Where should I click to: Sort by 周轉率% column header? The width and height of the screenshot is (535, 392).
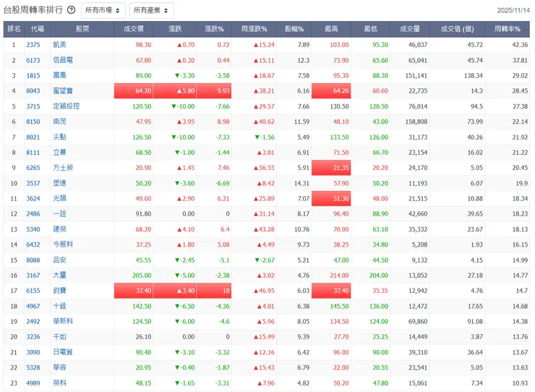(x=508, y=29)
